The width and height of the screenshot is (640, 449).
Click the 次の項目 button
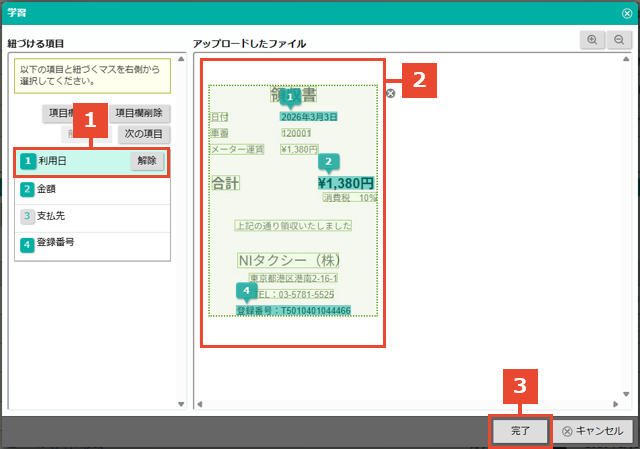pyautogui.click(x=142, y=133)
